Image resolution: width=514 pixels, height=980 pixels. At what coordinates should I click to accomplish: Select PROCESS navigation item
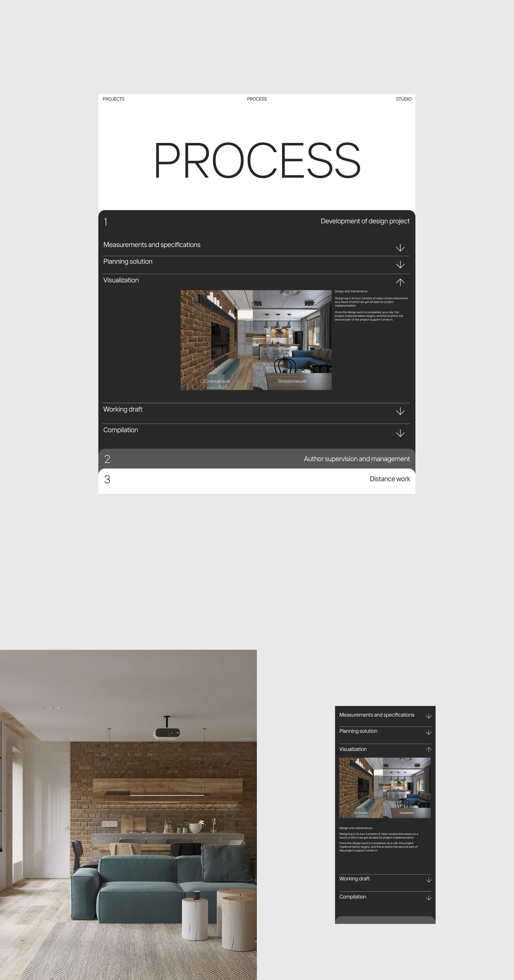click(x=257, y=99)
